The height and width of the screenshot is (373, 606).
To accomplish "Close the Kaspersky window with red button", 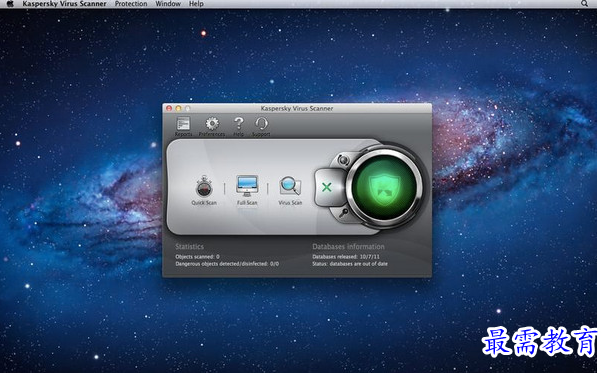I will [x=169, y=109].
